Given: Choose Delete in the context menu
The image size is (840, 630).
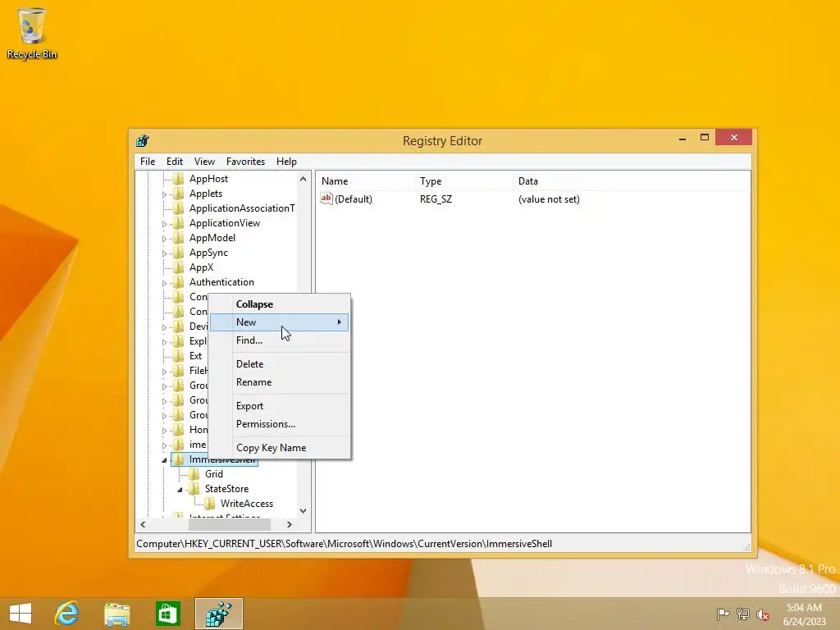Looking at the screenshot, I should click(280, 363).
